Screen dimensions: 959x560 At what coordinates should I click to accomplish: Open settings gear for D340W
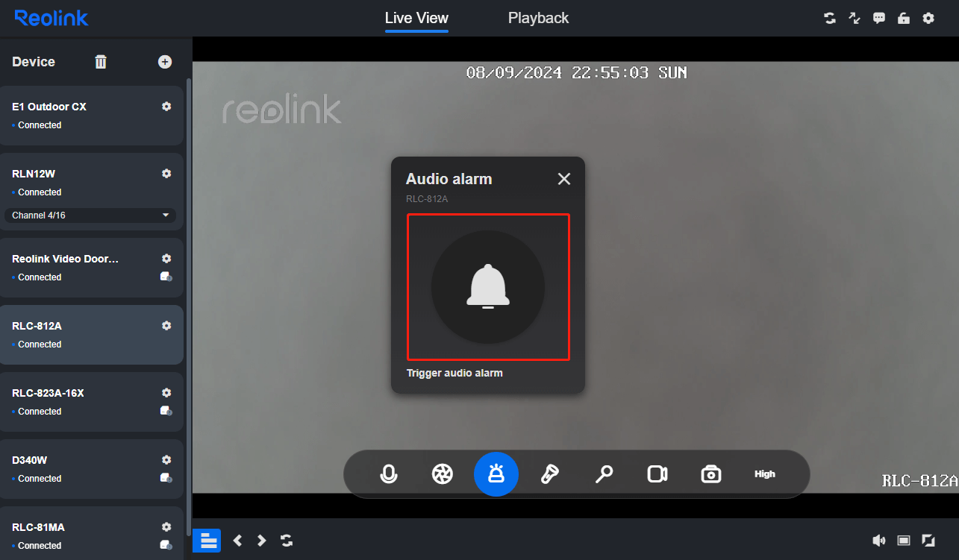pyautogui.click(x=166, y=460)
